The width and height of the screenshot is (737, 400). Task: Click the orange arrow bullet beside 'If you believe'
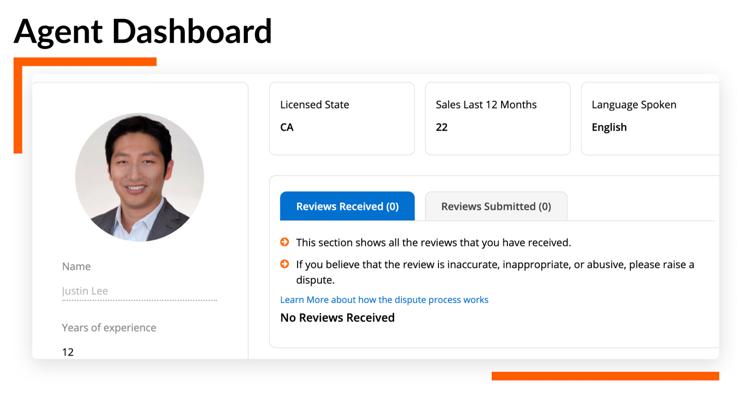coord(284,264)
